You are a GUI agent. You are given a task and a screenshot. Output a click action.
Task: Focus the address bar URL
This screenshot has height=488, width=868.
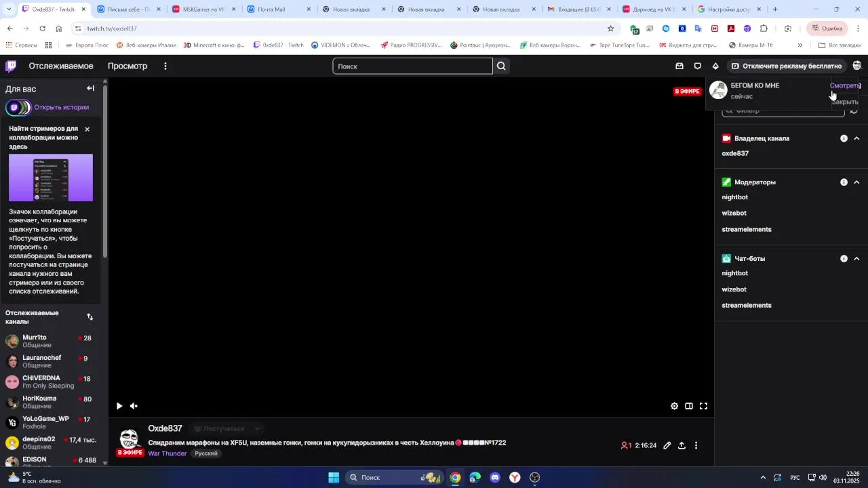point(112,28)
